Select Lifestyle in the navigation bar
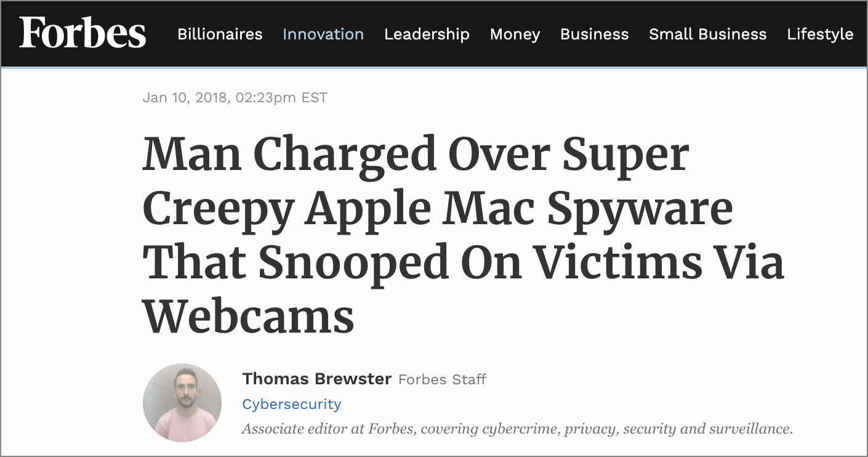 click(x=820, y=34)
